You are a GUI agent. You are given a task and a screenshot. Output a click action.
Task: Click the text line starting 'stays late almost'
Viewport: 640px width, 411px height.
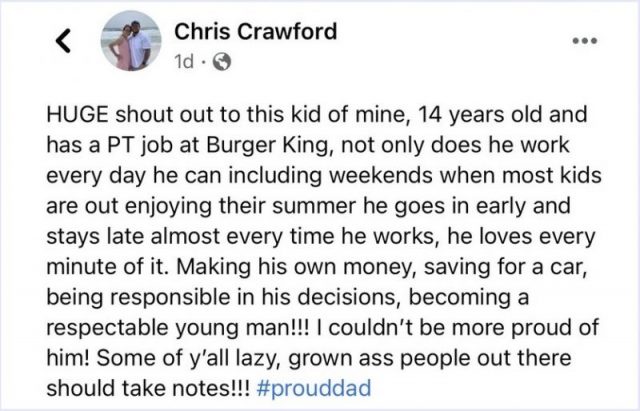click(321, 236)
